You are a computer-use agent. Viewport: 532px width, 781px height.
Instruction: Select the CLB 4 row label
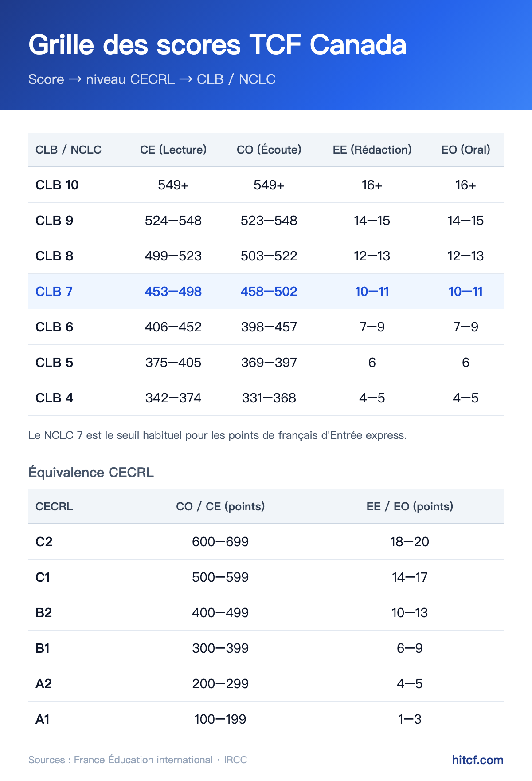tap(54, 398)
